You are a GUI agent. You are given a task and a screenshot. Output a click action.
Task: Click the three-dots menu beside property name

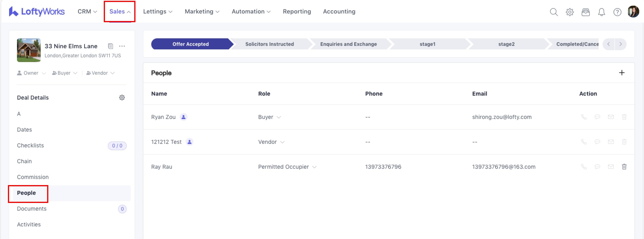(122, 46)
